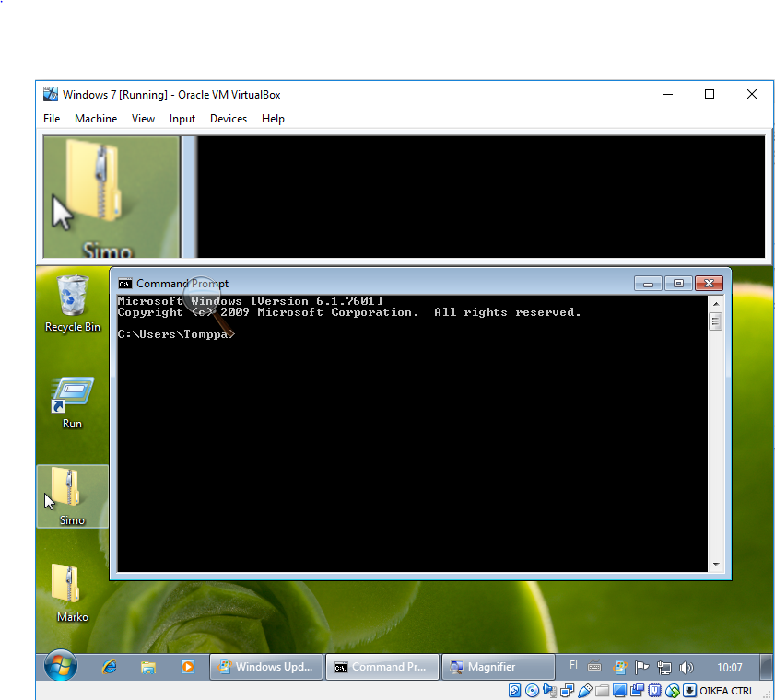Open the Input menu
The width and height of the screenshot is (775, 700).
(182, 119)
